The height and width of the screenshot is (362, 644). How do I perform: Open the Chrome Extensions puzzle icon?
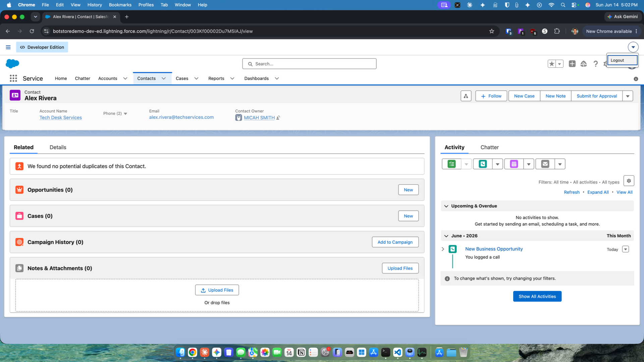click(557, 31)
